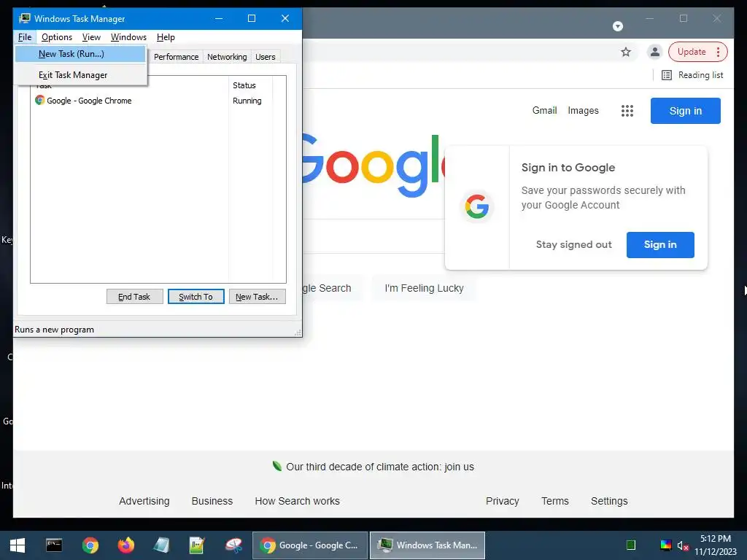The image size is (747, 560).
Task: Choose Exit Task Manager menu entry
Action: tap(80, 75)
